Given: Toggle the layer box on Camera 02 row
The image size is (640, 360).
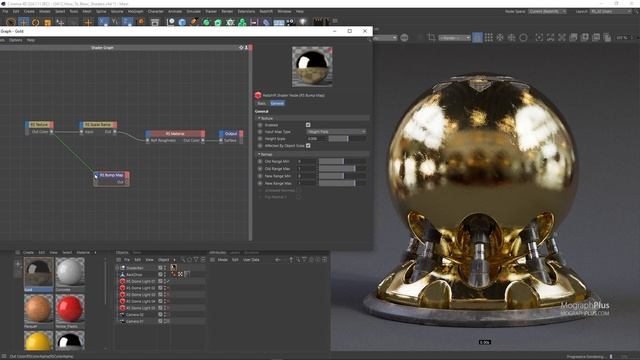Looking at the screenshot, I should [x=160, y=315].
